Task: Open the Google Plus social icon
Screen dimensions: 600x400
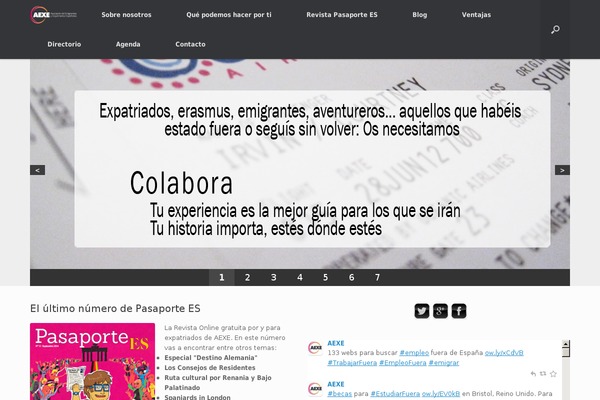Action: [440, 311]
